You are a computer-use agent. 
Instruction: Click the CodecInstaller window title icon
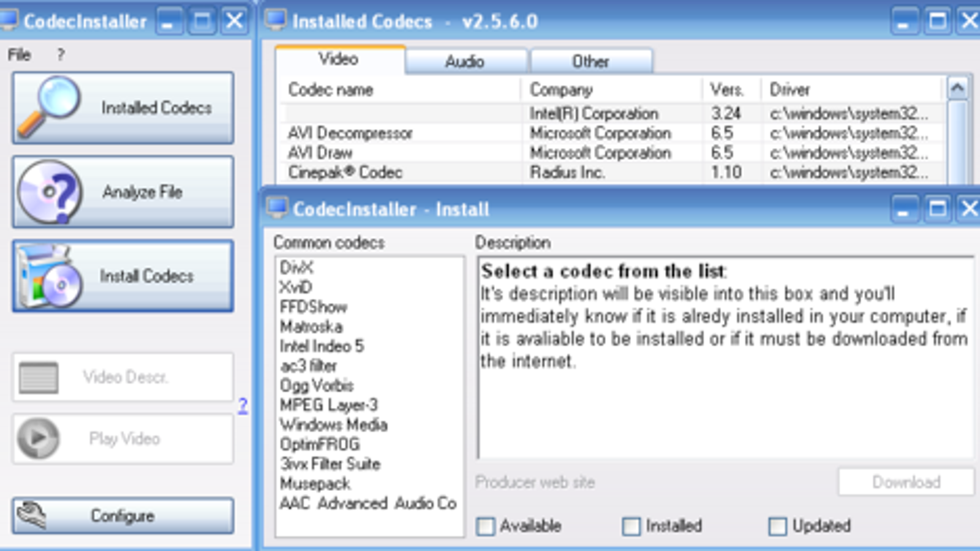tap(9, 20)
